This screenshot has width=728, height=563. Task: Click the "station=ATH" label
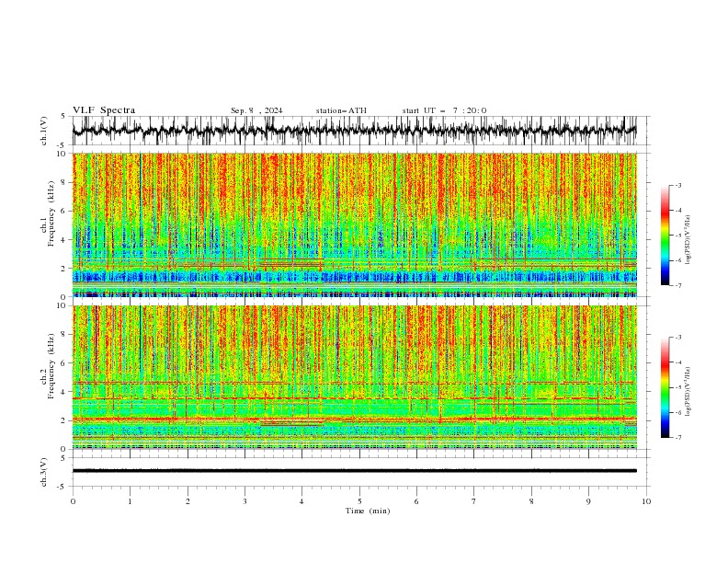point(341,110)
